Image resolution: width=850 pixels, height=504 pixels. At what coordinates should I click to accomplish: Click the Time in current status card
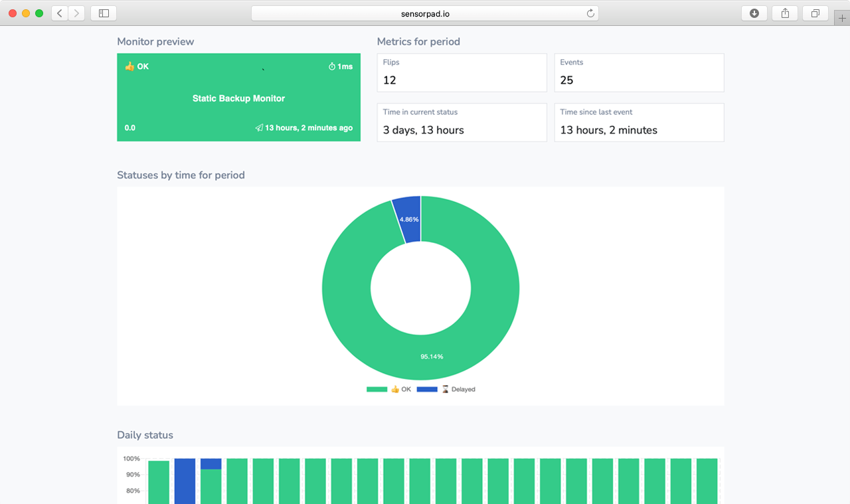coord(462,122)
